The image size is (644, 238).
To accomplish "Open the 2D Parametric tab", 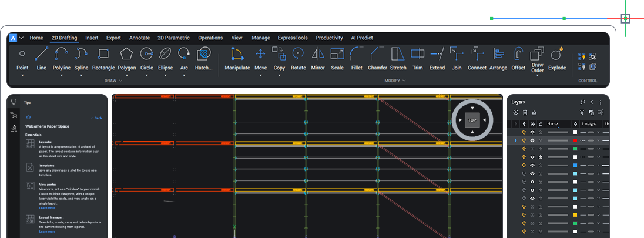I will [173, 38].
